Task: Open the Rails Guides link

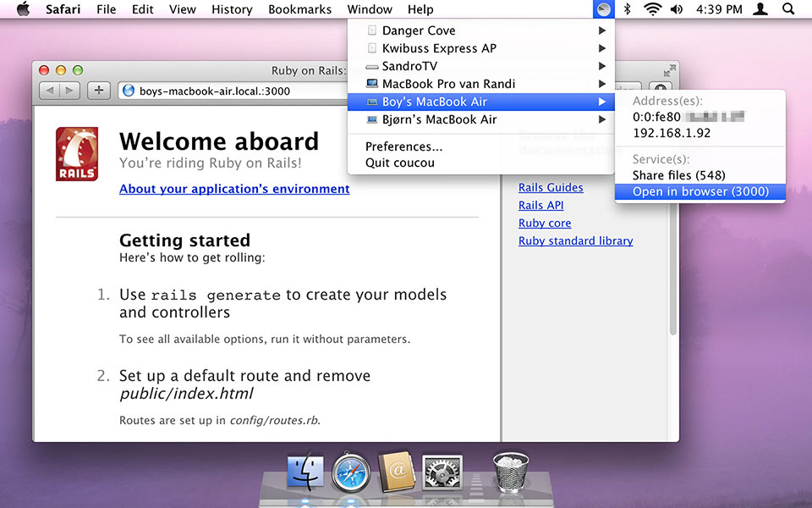Action: 551,188
